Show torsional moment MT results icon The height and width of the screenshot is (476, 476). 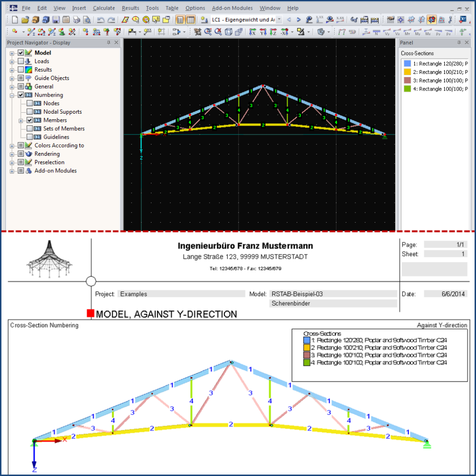[x=407, y=32]
